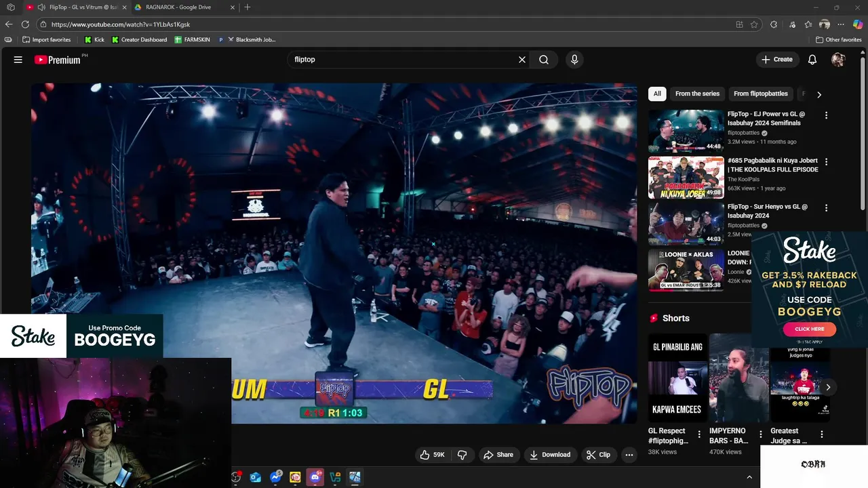
Task: Select From the series chip
Action: click(697, 94)
